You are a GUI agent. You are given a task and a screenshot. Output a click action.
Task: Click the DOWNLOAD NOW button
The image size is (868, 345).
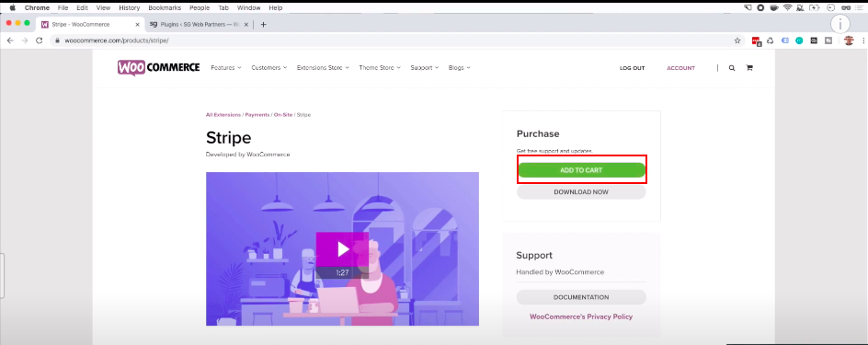coord(581,192)
